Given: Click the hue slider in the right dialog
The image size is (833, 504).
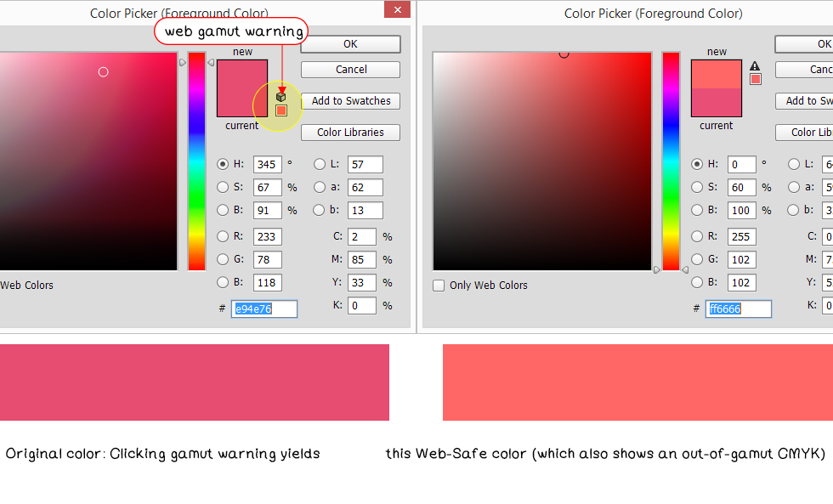Looking at the screenshot, I should click(671, 161).
